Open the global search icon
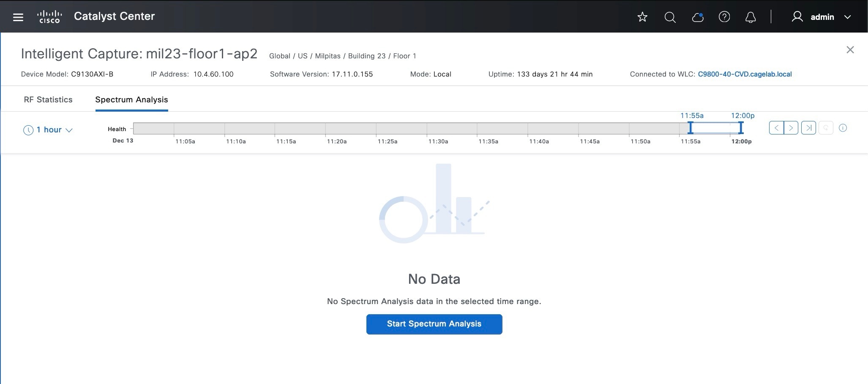This screenshot has width=868, height=384. (670, 17)
